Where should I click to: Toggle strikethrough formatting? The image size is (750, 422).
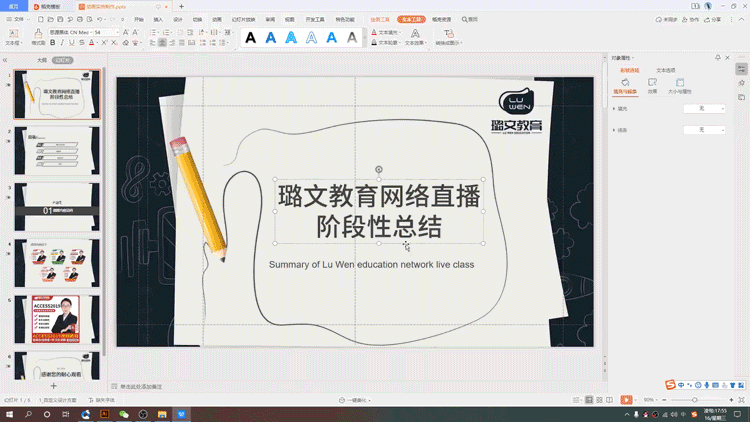point(82,43)
